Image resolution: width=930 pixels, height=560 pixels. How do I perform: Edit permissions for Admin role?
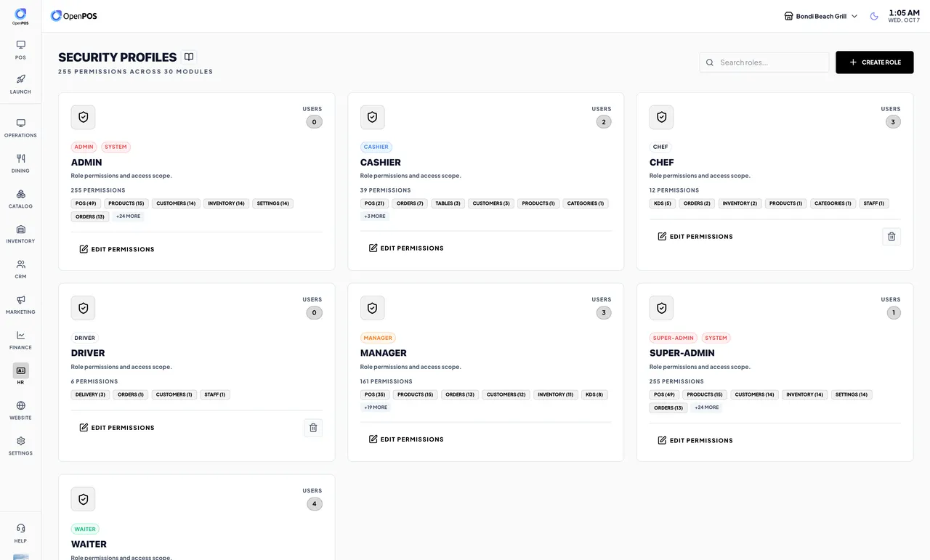[x=117, y=249]
